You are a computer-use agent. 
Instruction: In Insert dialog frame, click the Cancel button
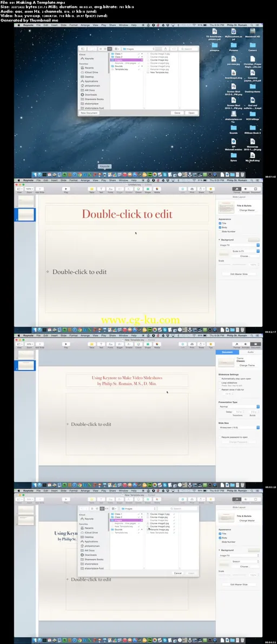177,573
